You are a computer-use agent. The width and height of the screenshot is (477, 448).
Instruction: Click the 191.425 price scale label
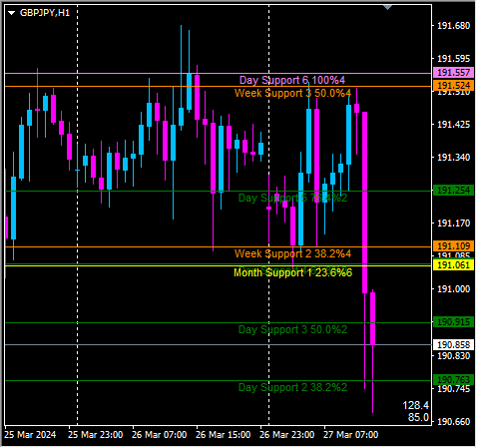[453, 125]
